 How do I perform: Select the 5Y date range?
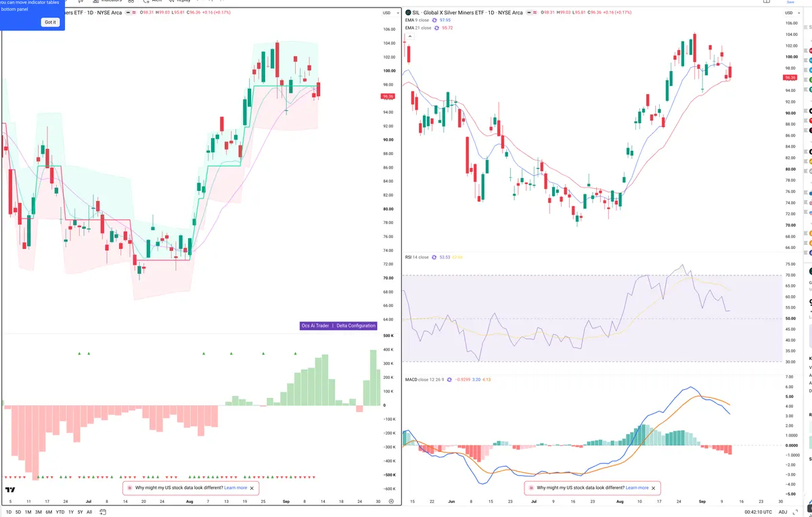click(80, 512)
